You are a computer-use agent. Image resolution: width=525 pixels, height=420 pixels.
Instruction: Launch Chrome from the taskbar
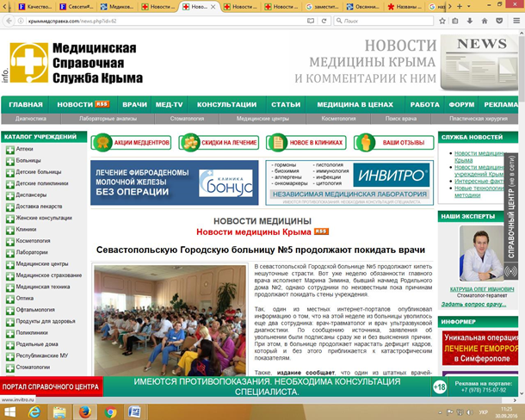point(111,411)
